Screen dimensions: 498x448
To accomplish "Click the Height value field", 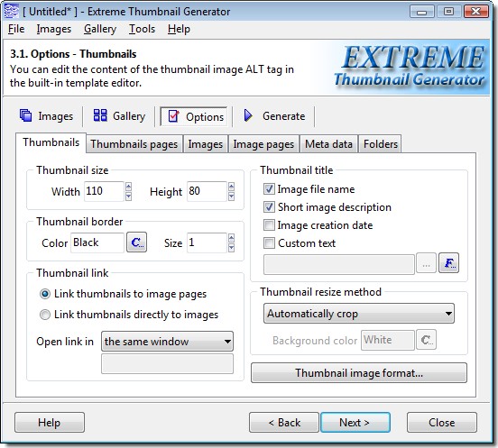I will [x=207, y=191].
